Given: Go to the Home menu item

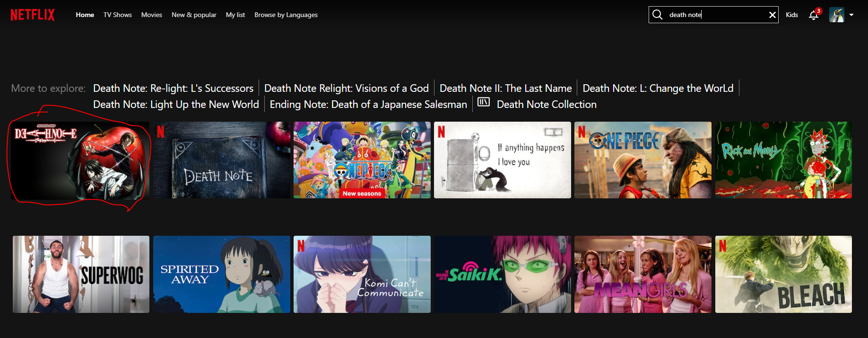Looking at the screenshot, I should pos(85,15).
